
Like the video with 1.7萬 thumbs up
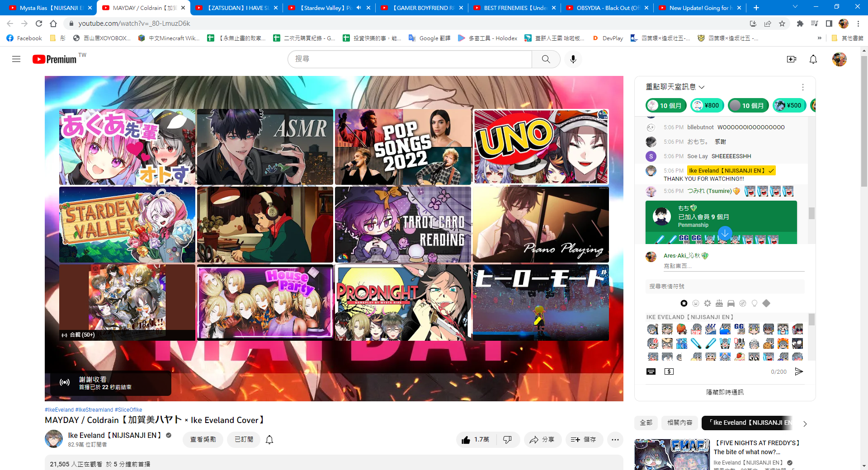coord(476,439)
